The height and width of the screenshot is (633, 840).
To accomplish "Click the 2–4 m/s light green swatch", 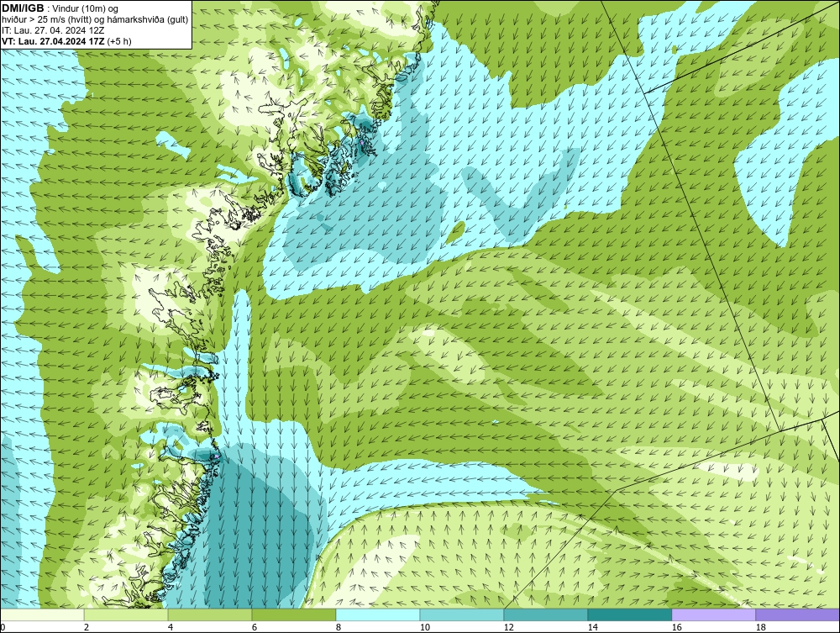I will [x=126, y=615].
